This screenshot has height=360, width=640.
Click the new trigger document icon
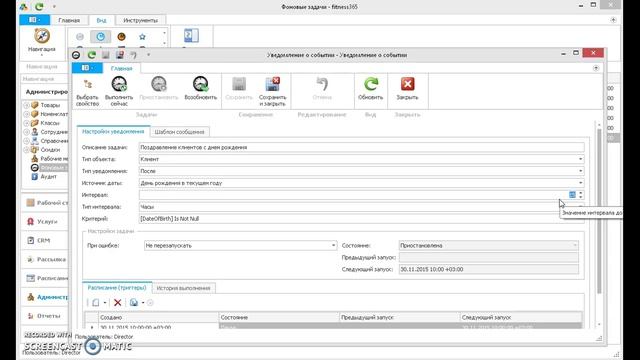coord(96,302)
